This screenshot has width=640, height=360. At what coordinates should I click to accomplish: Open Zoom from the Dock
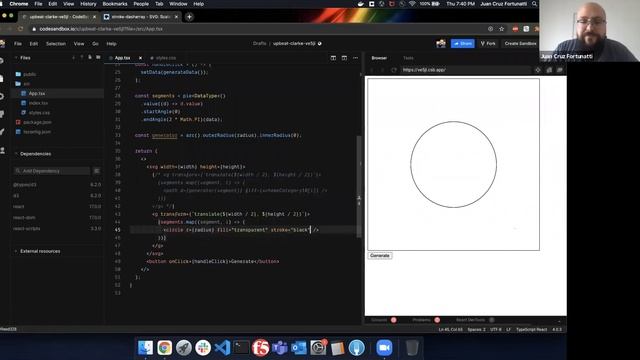click(384, 348)
